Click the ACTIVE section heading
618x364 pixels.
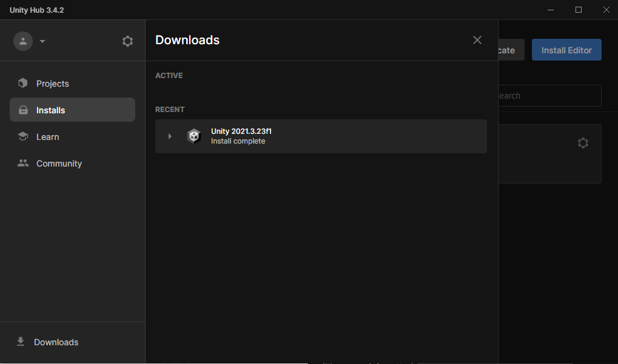point(169,76)
